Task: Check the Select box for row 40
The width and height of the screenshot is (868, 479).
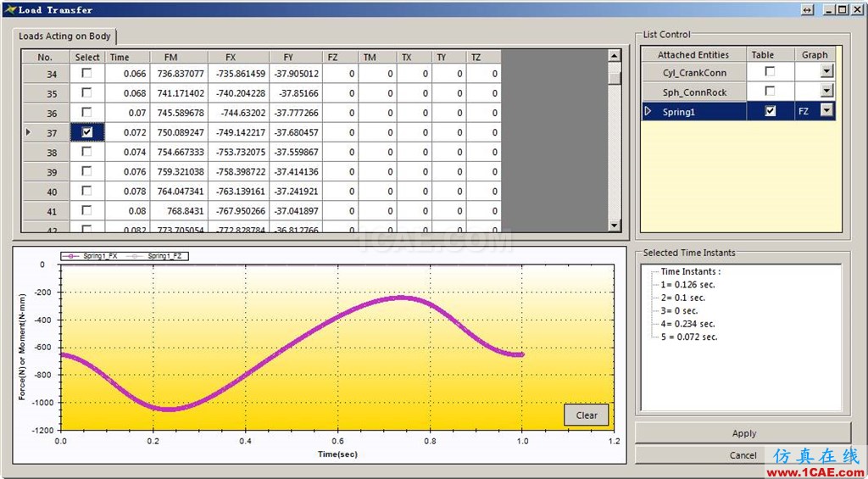Action: [87, 191]
